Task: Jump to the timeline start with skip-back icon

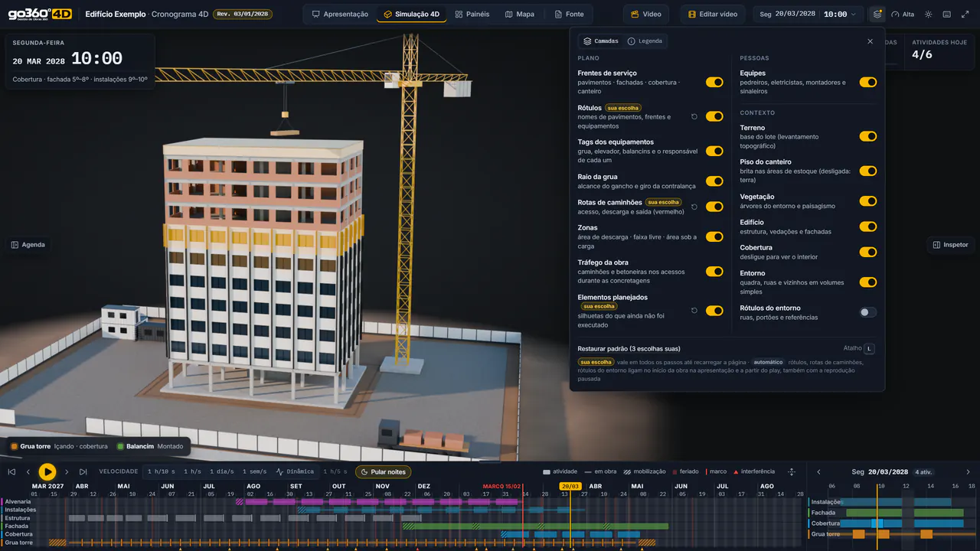Action: click(11, 472)
